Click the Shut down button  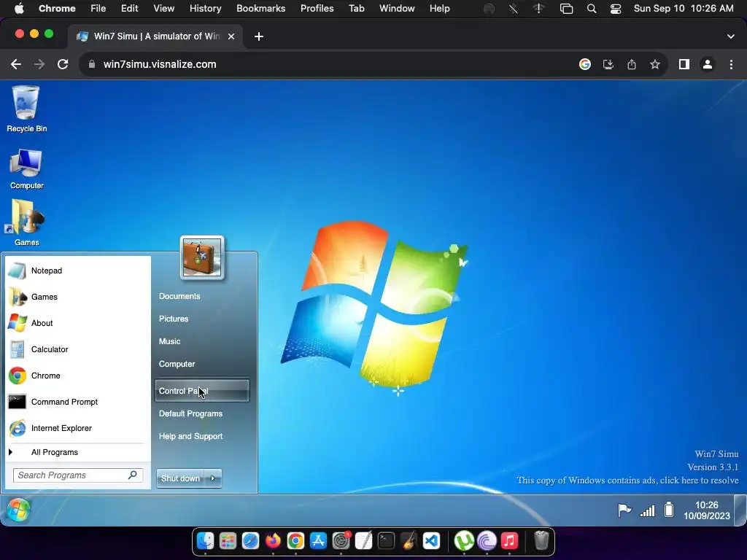pos(181,478)
